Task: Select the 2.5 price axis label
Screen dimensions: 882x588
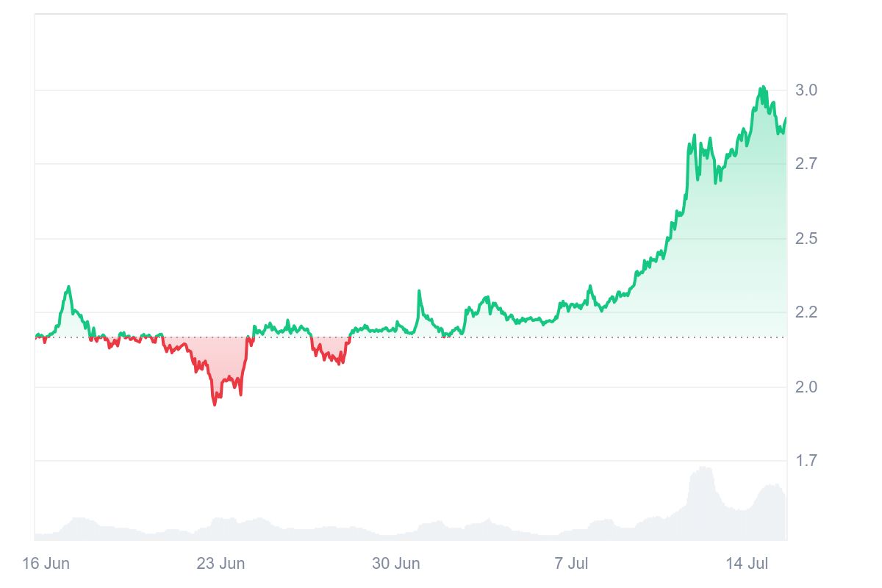Action: tap(806, 239)
